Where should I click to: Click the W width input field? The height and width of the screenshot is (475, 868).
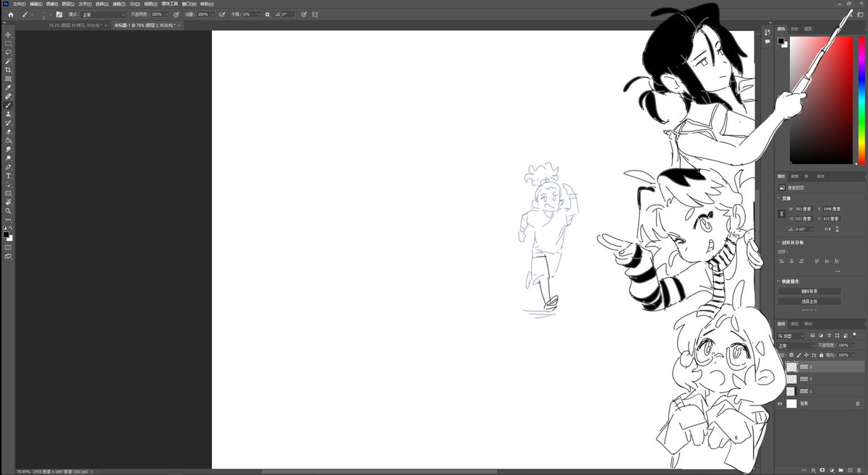click(804, 209)
